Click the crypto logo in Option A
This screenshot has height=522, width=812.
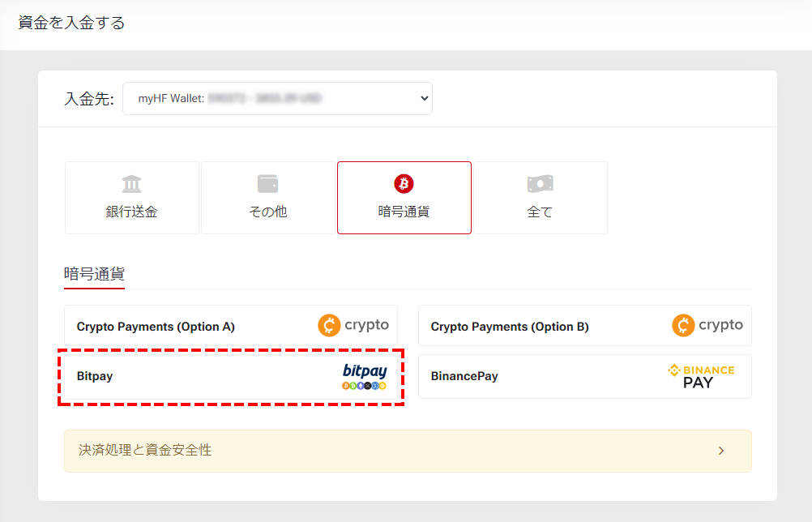click(x=353, y=326)
